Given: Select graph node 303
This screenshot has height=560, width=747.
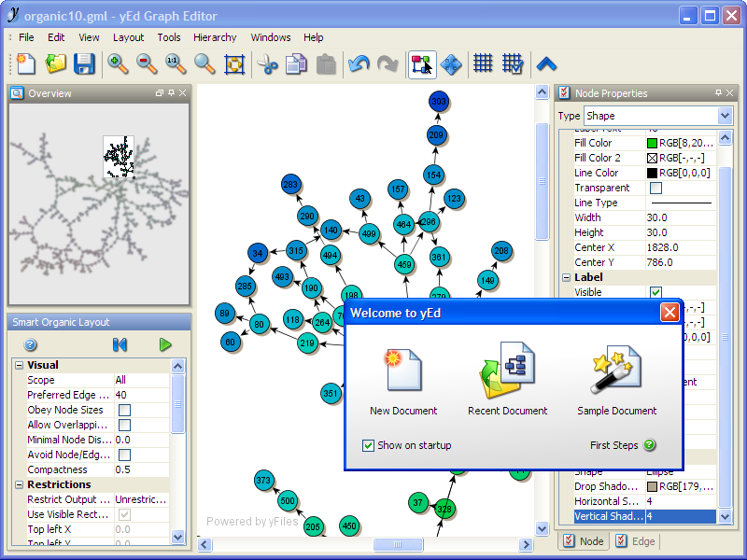Looking at the screenshot, I should [438, 101].
